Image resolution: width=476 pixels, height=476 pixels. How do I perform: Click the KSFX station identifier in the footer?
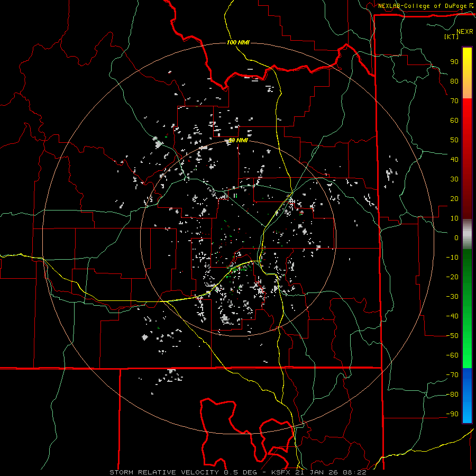pyautogui.click(x=281, y=472)
